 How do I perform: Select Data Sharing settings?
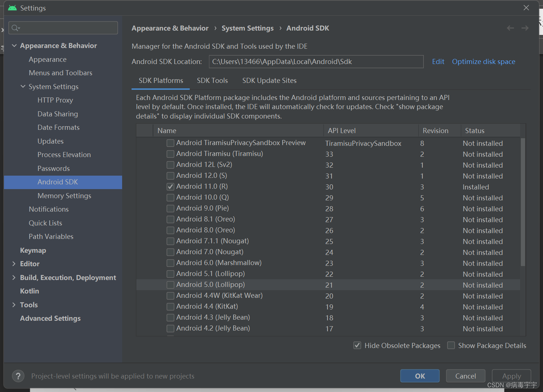coord(58,114)
